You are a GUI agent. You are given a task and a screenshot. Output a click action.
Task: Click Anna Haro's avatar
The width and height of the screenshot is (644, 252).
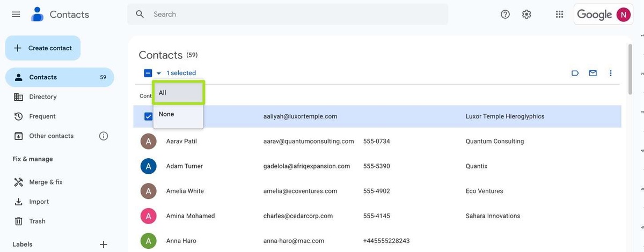pos(149,241)
